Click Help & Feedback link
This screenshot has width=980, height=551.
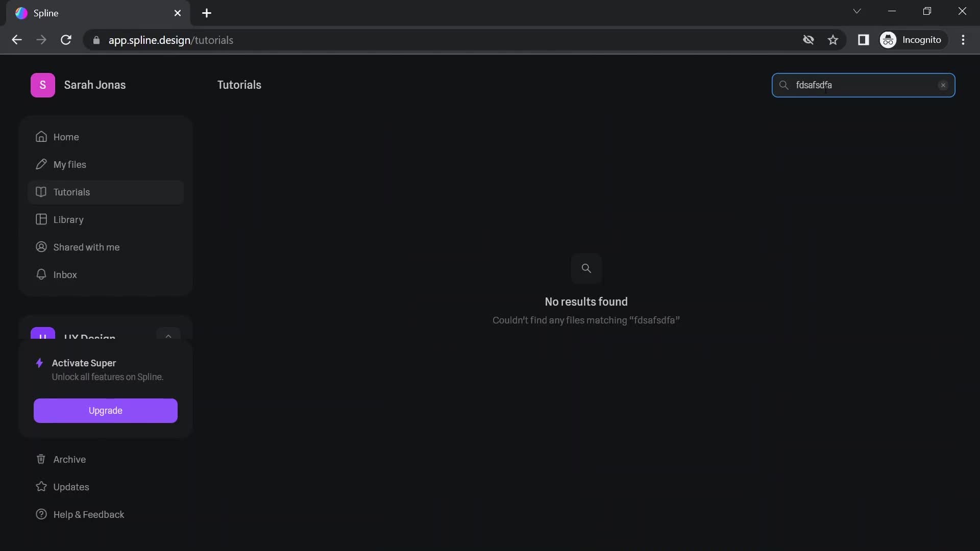tap(88, 515)
